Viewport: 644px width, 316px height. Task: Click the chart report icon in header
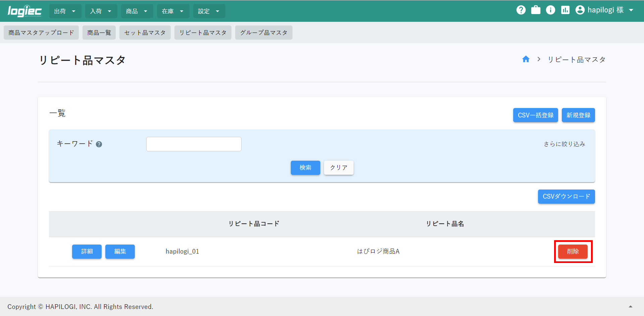coord(565,10)
